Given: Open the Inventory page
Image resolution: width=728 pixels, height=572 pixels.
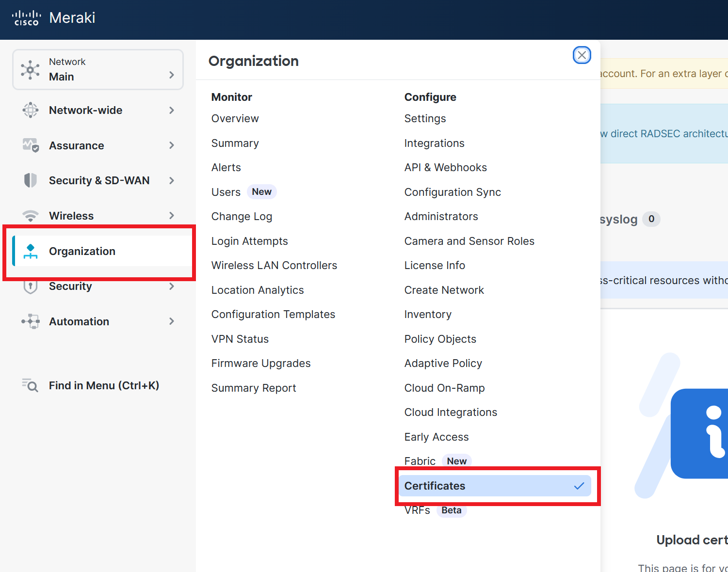Looking at the screenshot, I should point(428,314).
